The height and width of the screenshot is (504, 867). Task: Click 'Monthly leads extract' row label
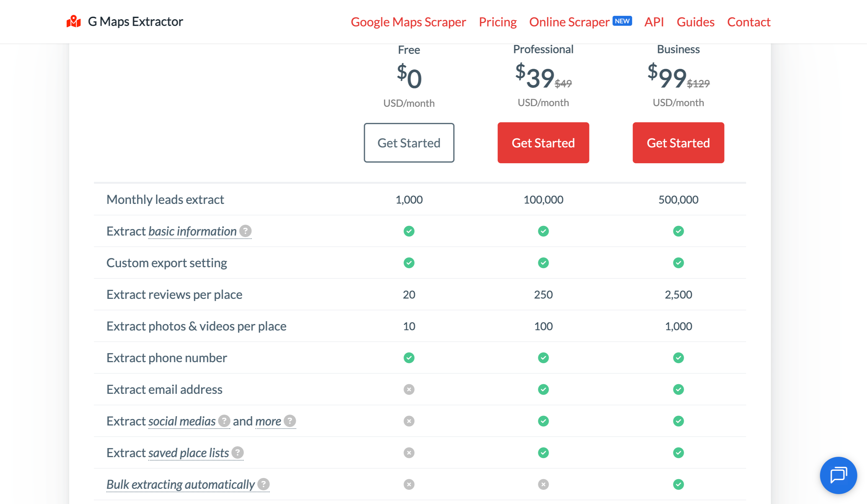pos(165,200)
